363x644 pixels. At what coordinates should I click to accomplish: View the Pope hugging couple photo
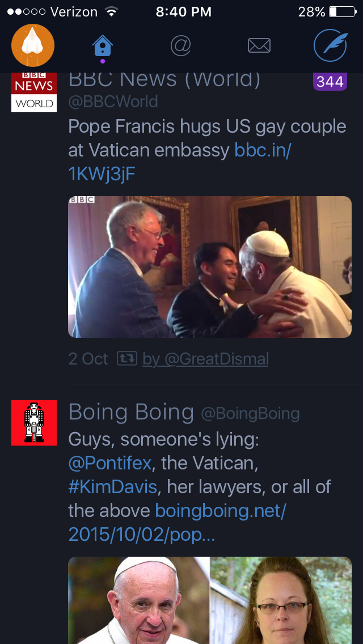[210, 266]
